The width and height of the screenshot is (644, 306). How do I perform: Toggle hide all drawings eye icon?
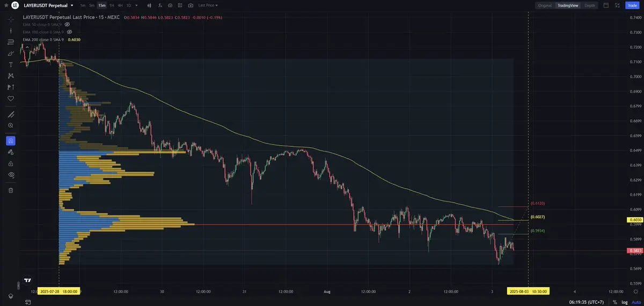coord(11,175)
